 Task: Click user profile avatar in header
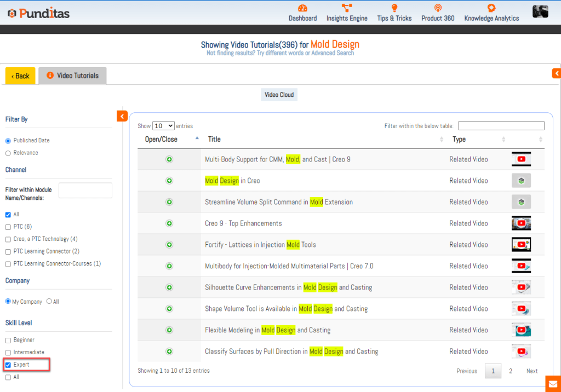pyautogui.click(x=540, y=11)
